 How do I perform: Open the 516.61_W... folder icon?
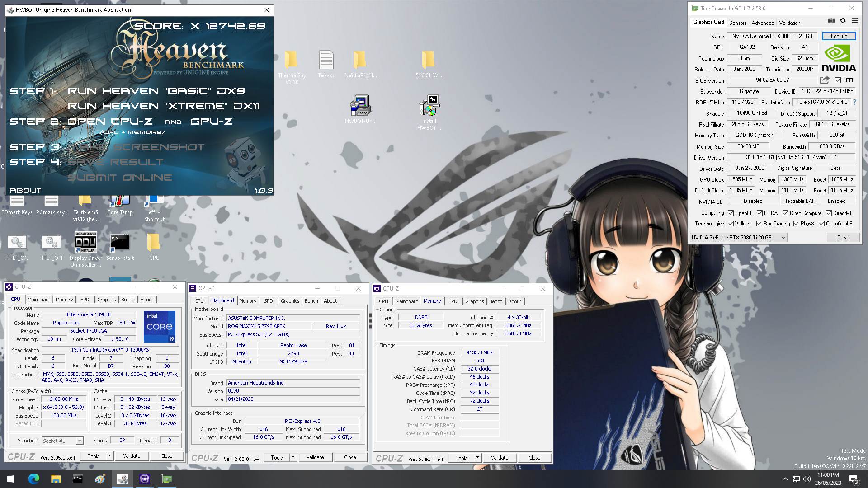click(x=429, y=64)
